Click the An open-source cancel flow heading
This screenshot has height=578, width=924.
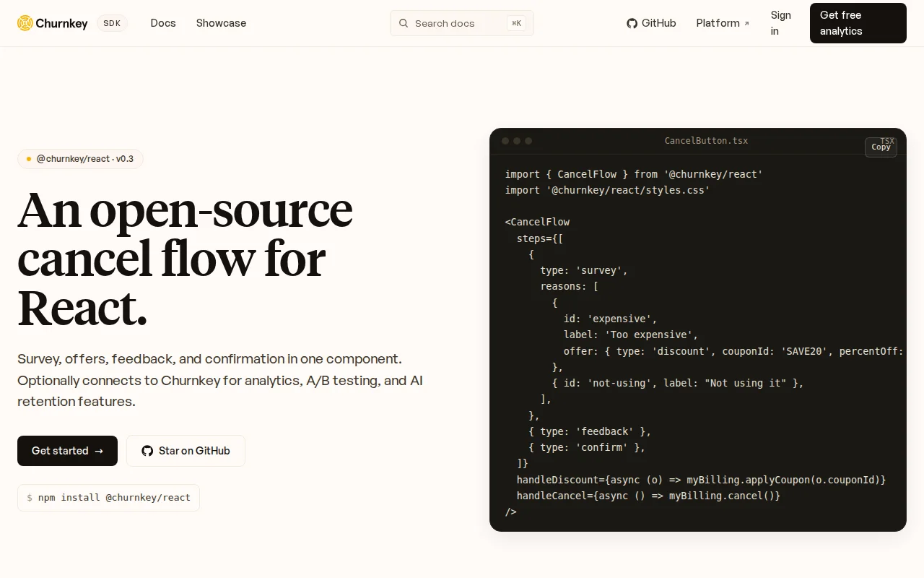tap(185, 259)
